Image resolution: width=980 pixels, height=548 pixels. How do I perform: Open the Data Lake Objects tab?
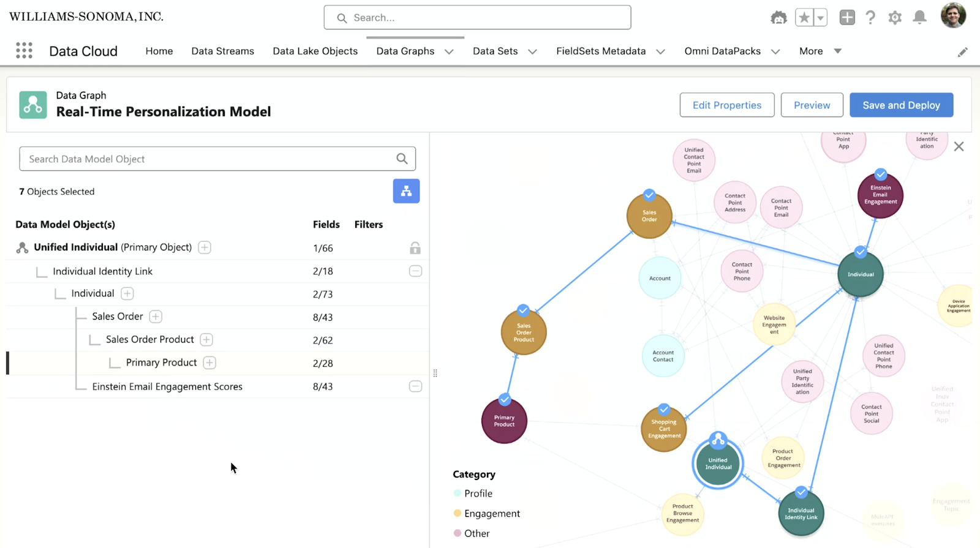point(315,51)
